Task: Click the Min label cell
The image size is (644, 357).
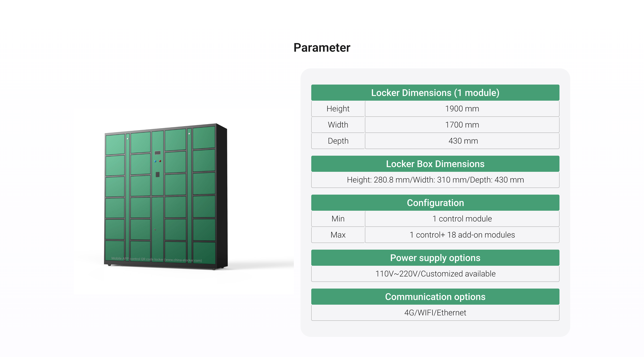Action: (x=338, y=219)
